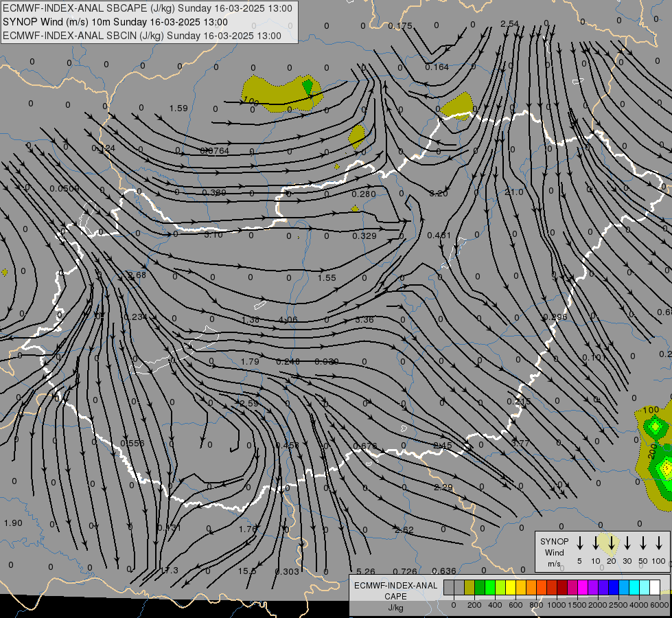The width and height of the screenshot is (672, 618).
Task: Click the 30 m/s wind arrow in legend
Action: 627,543
